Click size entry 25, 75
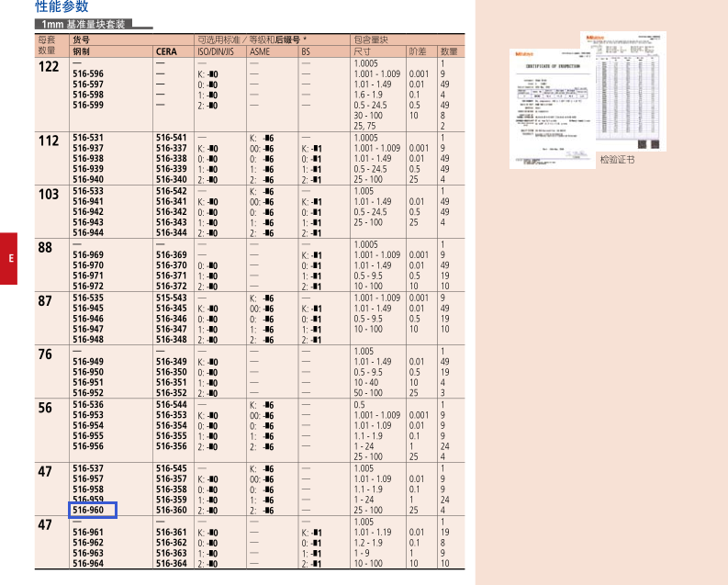728x585 pixels. [x=364, y=126]
